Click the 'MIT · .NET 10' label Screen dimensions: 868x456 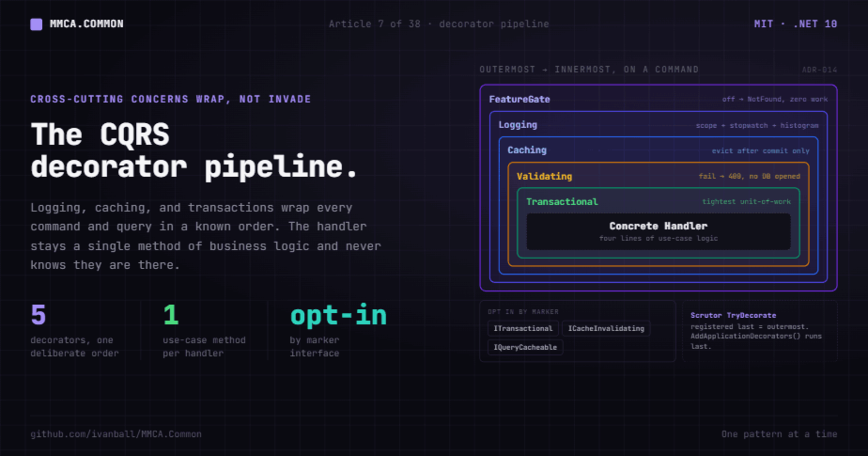click(x=795, y=24)
